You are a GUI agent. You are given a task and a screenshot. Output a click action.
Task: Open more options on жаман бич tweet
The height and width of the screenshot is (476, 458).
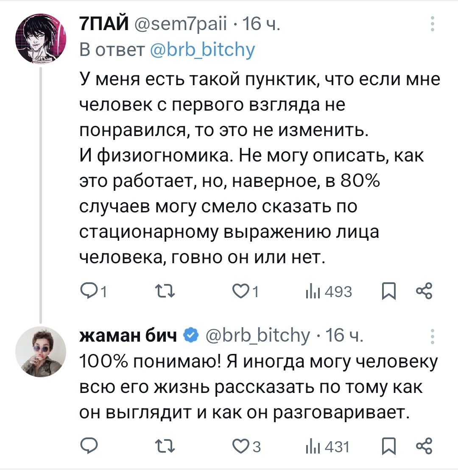pos(432,336)
